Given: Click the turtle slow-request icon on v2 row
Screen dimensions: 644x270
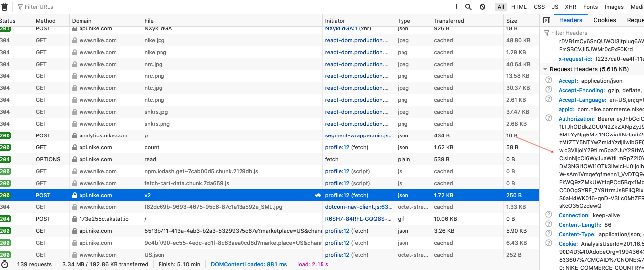Looking at the screenshot, I should click(318, 195).
